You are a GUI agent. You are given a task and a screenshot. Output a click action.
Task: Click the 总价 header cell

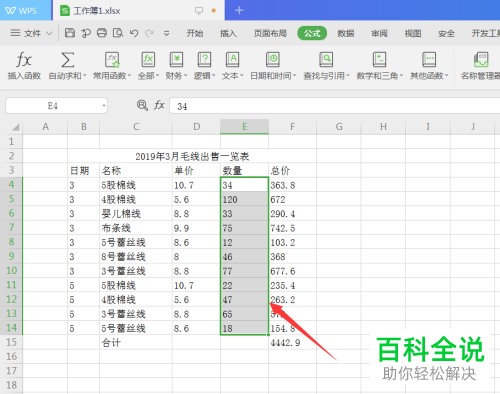292,170
